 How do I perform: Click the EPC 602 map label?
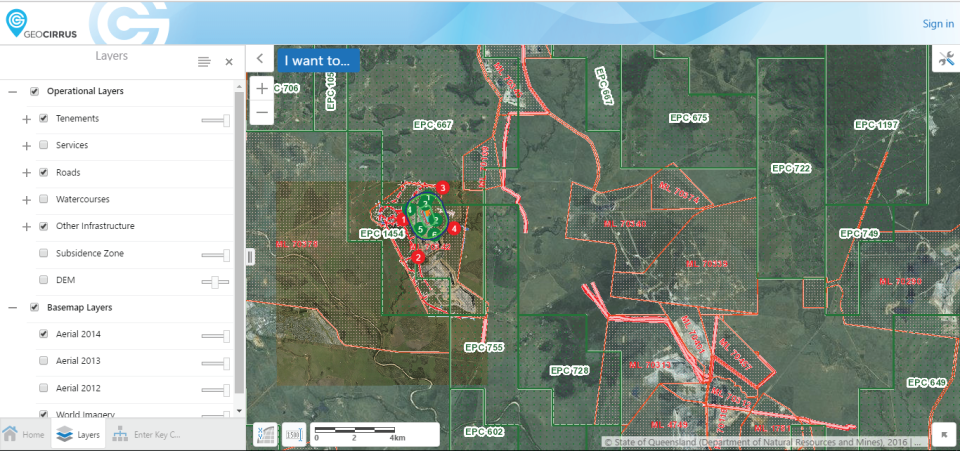[484, 432]
